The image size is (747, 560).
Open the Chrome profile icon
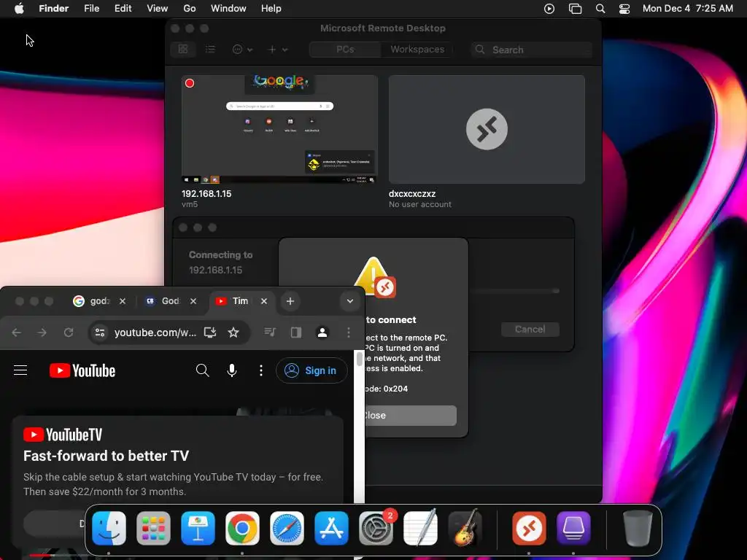pyautogui.click(x=322, y=332)
